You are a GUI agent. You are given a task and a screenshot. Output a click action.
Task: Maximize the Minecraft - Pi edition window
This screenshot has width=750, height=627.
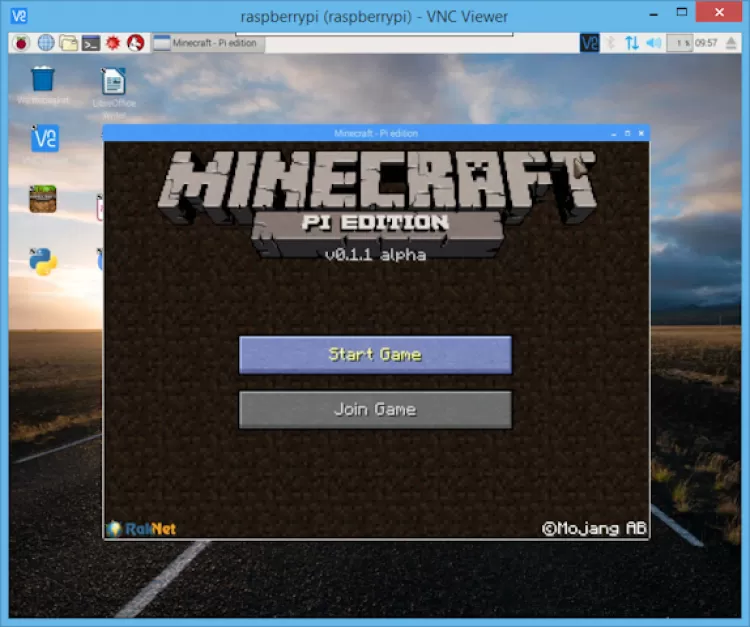pyautogui.click(x=628, y=133)
